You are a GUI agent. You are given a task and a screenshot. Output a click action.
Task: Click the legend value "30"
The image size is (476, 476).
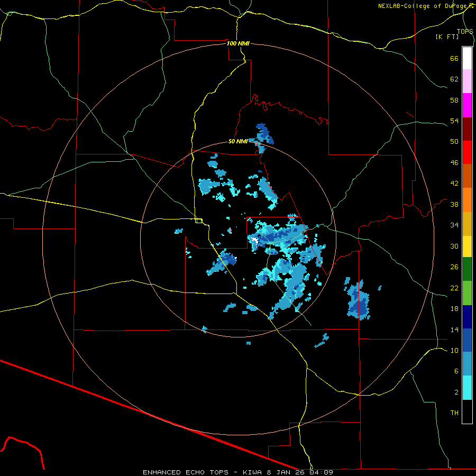454,246
